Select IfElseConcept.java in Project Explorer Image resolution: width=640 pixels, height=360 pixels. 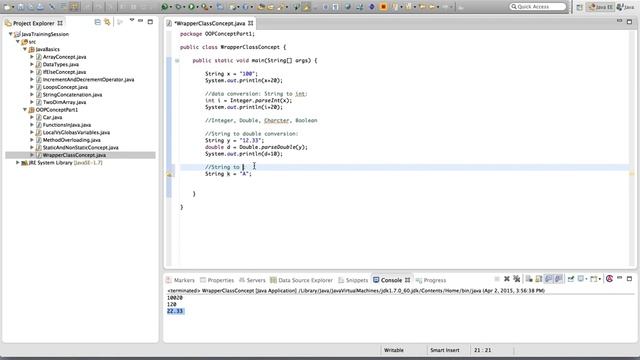[x=64, y=72]
